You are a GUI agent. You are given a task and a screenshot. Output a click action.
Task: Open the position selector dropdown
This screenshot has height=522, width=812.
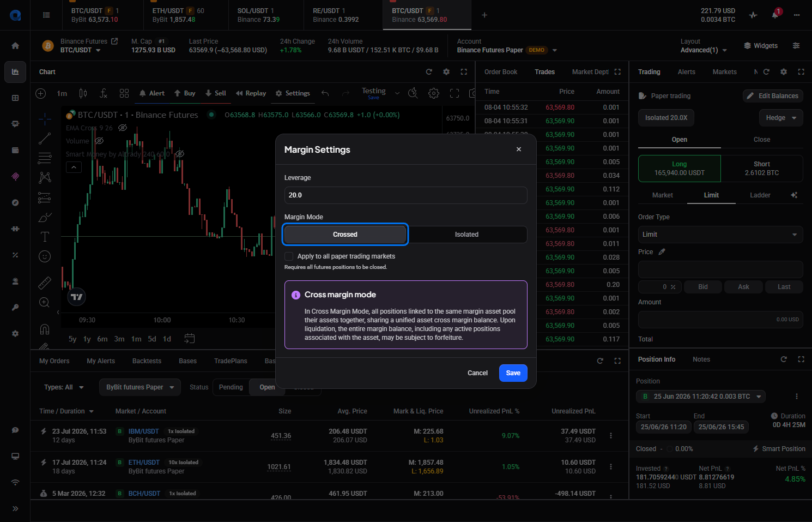(701, 397)
